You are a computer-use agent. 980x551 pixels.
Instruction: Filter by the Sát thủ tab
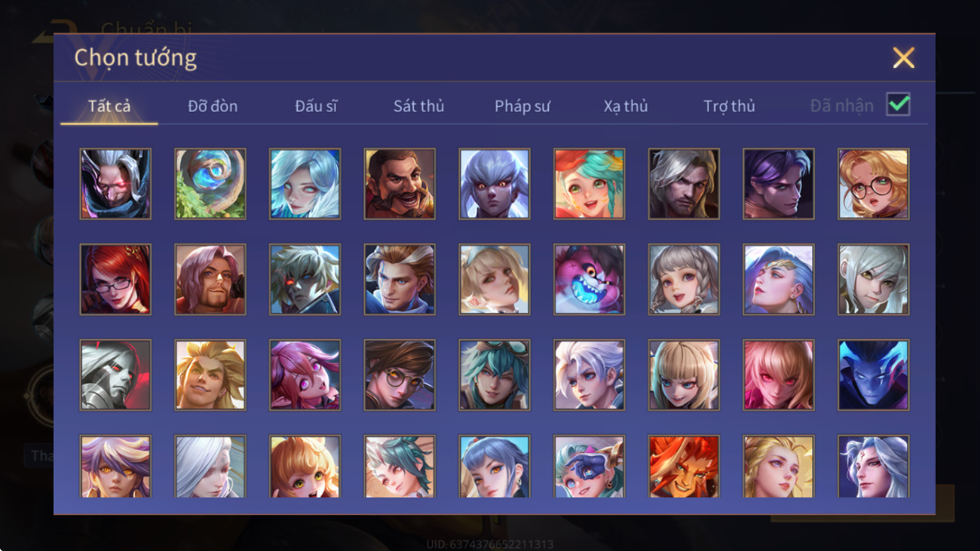tap(419, 106)
